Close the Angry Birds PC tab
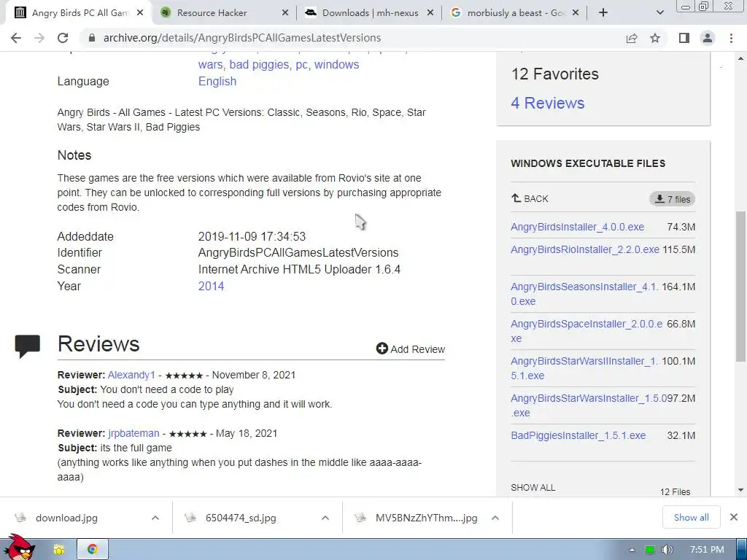Screen dimensions: 747x560 pyautogui.click(x=140, y=13)
